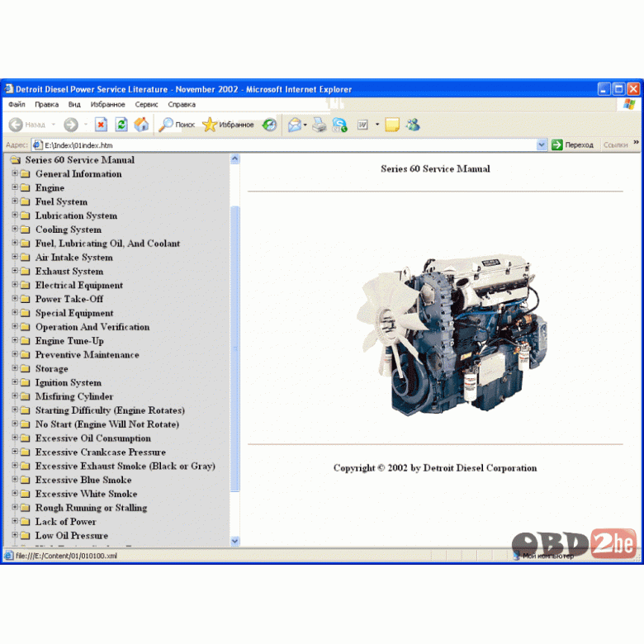Open the Operation And Verification entry

(92, 327)
